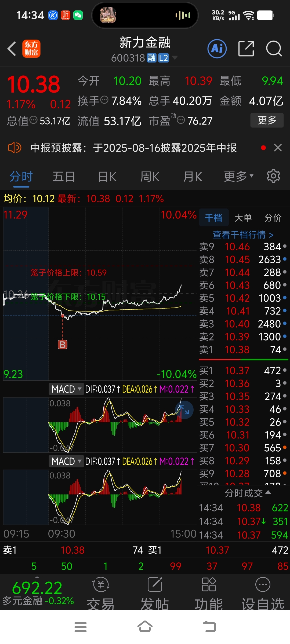Tap the B buy marker on chart
Viewport: 290px width, 644px height.
63,345
